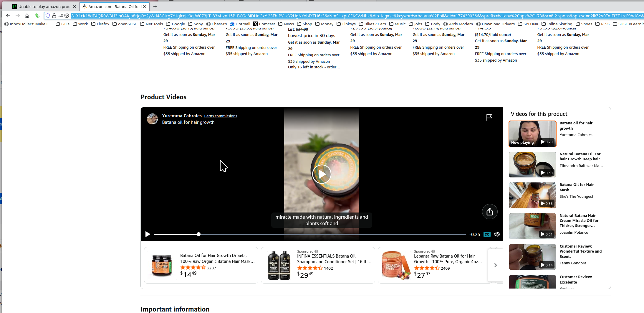The height and width of the screenshot is (313, 644).
Task: Play 'Wonderful Texture and Scent' review video
Action: click(532, 257)
